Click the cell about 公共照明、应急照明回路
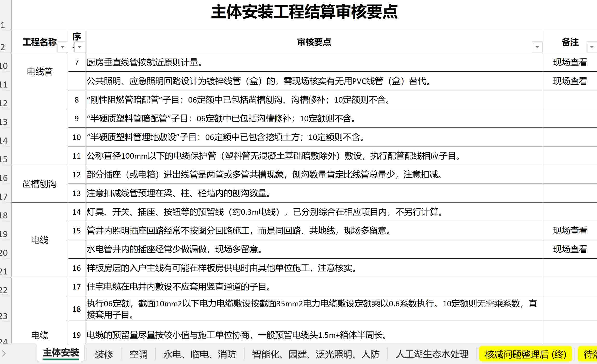 pos(314,81)
